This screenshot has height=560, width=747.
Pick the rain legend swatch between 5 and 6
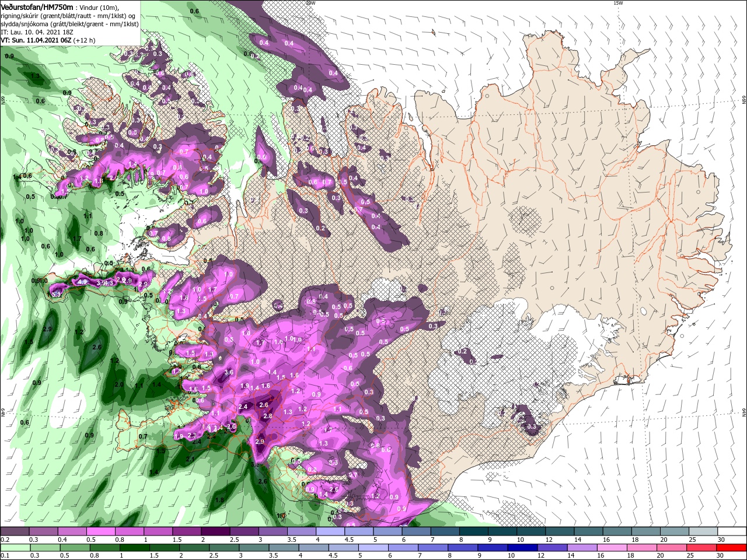(373, 548)
